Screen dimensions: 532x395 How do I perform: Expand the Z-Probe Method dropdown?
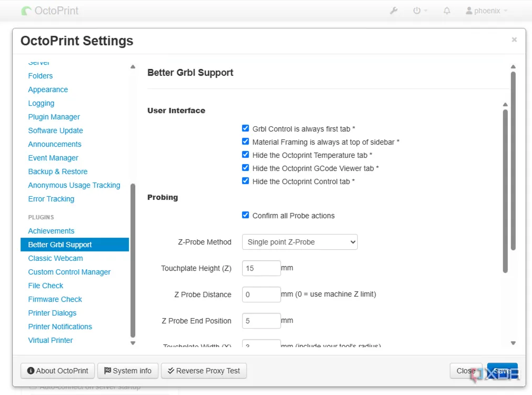(x=299, y=242)
